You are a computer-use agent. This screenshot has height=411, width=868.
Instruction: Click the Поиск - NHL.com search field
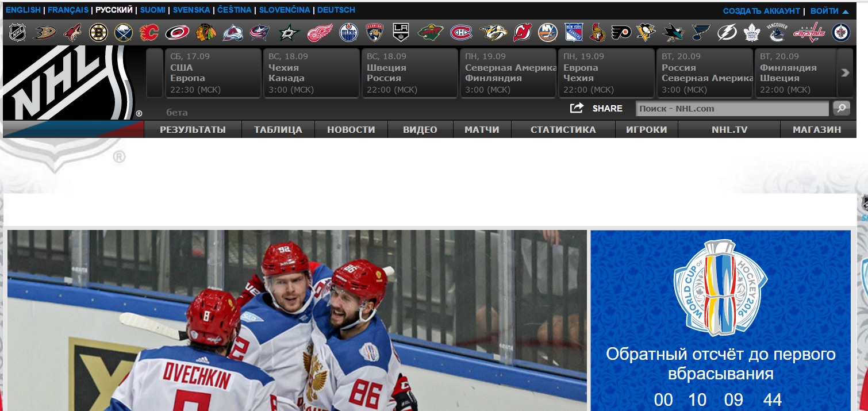point(732,108)
